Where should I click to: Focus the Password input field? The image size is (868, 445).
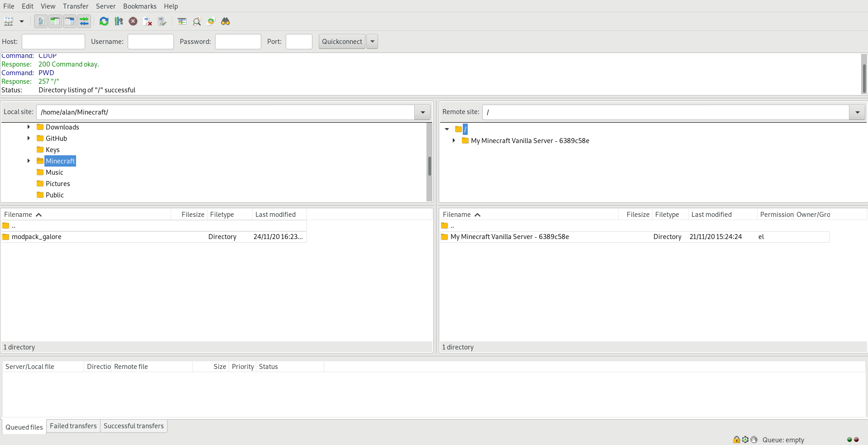238,42
